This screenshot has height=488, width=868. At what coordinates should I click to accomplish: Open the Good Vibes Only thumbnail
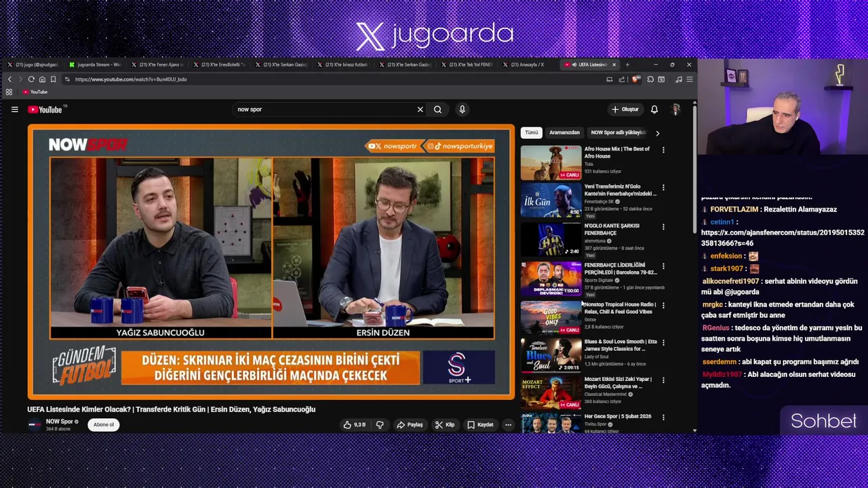click(x=551, y=317)
